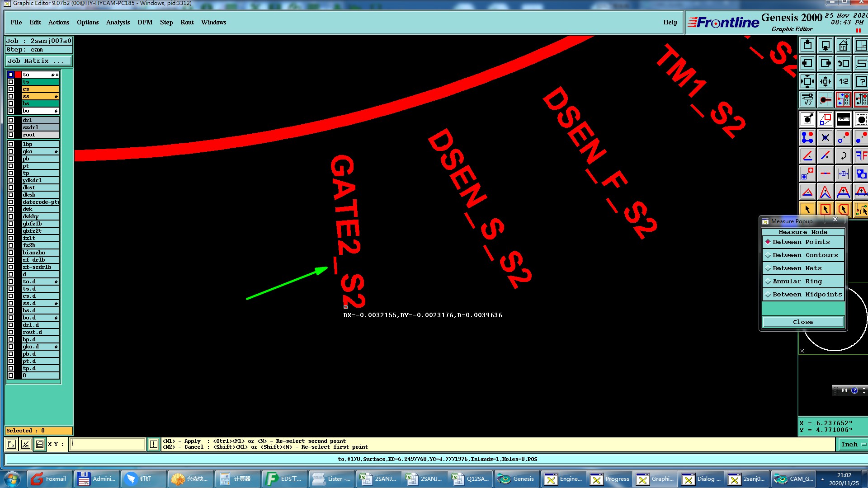Open the Analysis menu
This screenshot has height=488, width=868.
tap(118, 23)
